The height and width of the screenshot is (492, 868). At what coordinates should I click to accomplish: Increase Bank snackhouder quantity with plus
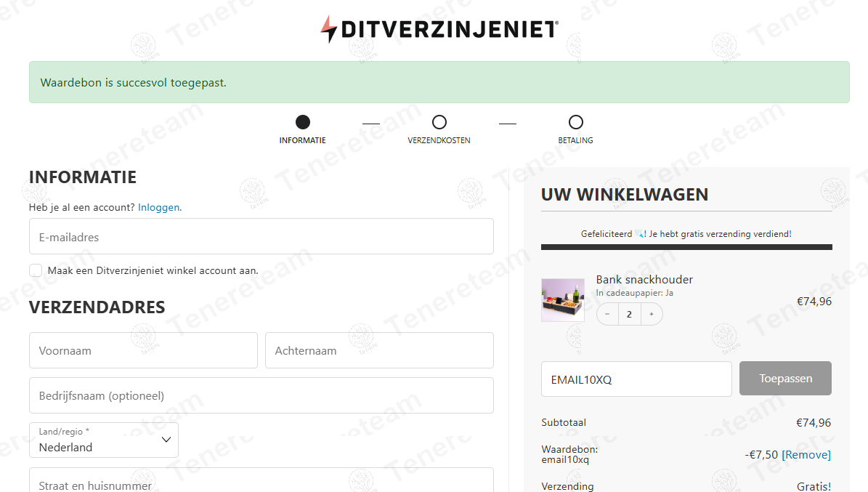pos(652,314)
